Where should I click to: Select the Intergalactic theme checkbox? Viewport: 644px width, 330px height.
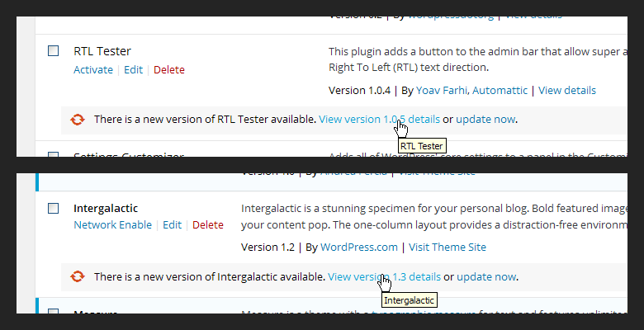[54, 209]
